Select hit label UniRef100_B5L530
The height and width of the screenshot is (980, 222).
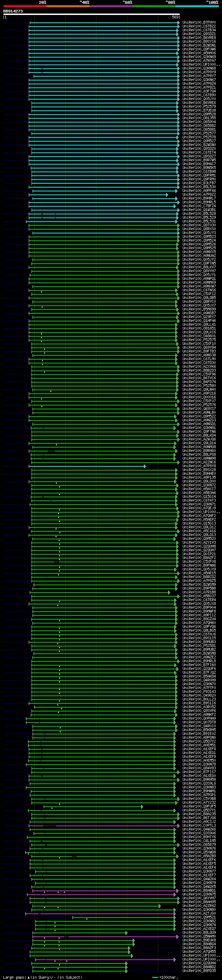click(199, 187)
